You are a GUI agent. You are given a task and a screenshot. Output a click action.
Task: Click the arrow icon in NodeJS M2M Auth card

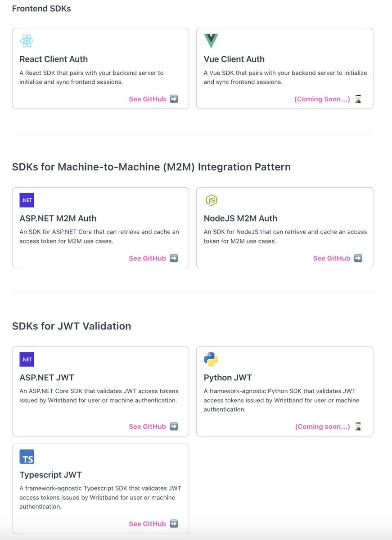point(358,258)
